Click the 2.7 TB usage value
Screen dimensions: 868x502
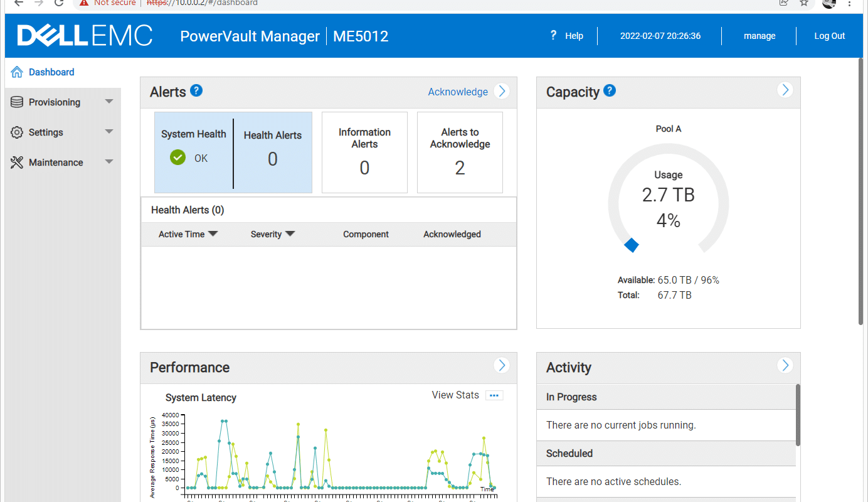tap(669, 195)
